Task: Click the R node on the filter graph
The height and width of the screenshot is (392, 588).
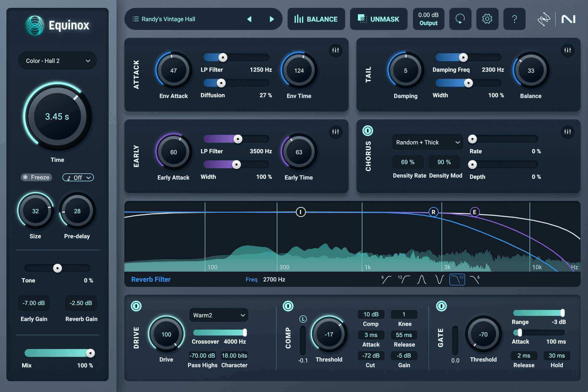Action: click(433, 212)
